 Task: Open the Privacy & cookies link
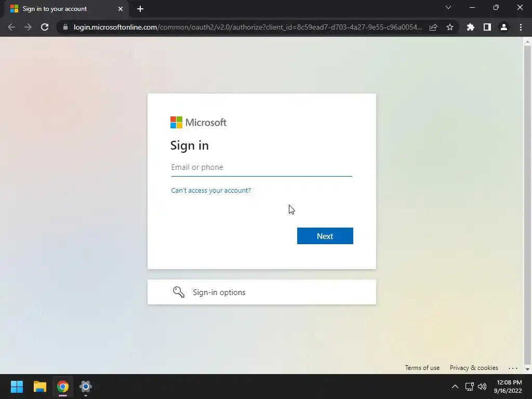click(474, 368)
